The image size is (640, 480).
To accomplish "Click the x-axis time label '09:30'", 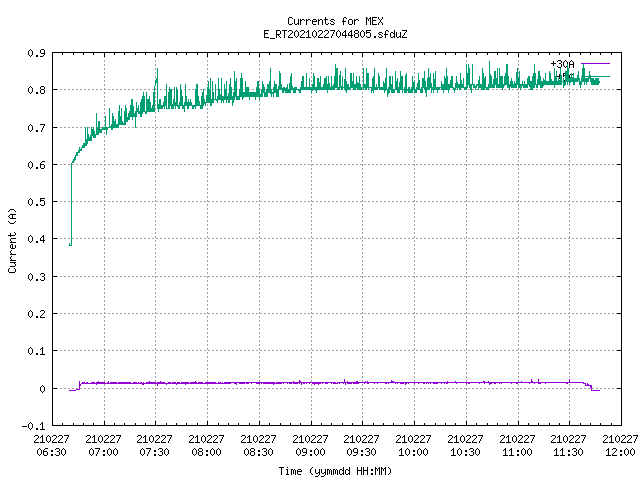I will 361,452.
